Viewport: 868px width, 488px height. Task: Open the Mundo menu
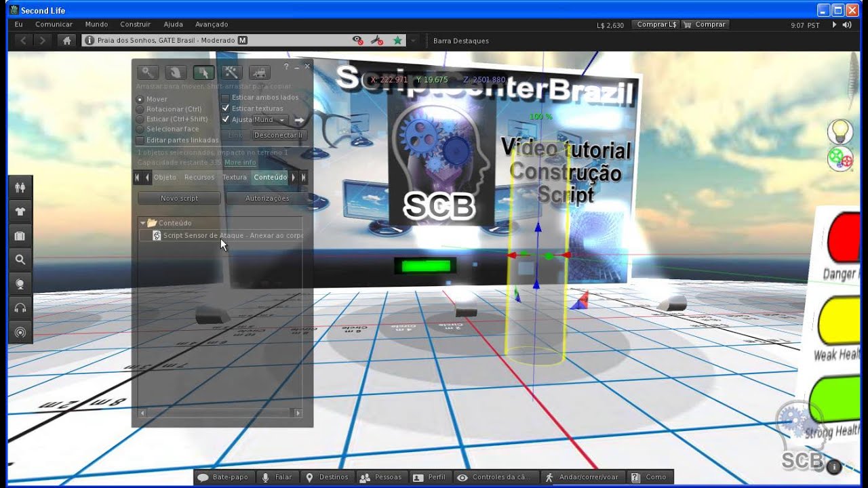point(96,24)
